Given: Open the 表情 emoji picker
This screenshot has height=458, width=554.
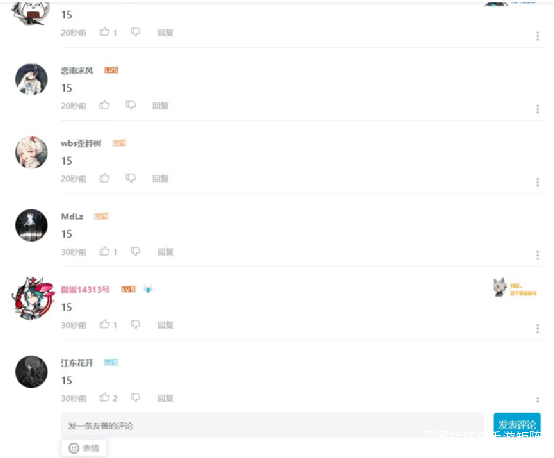Looking at the screenshot, I should [84, 448].
